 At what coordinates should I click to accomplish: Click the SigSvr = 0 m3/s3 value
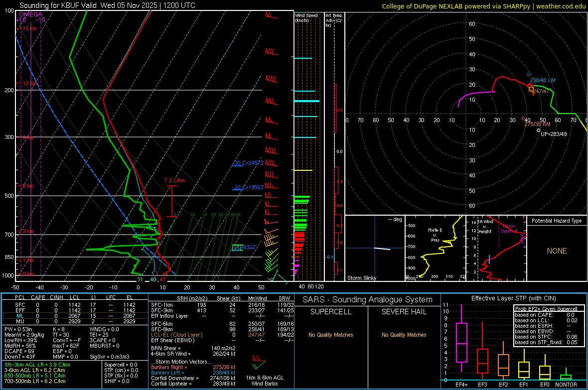110,357
